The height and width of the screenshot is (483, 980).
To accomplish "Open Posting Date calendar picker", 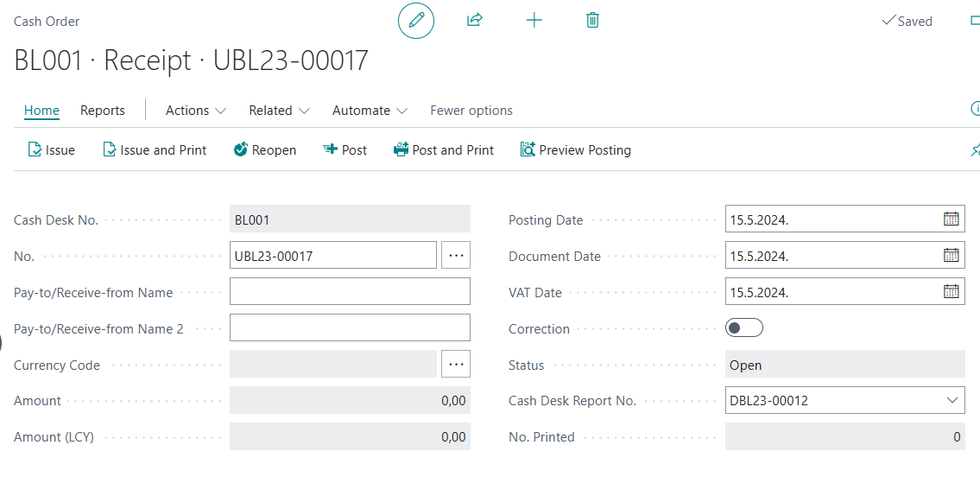I will 951,219.
